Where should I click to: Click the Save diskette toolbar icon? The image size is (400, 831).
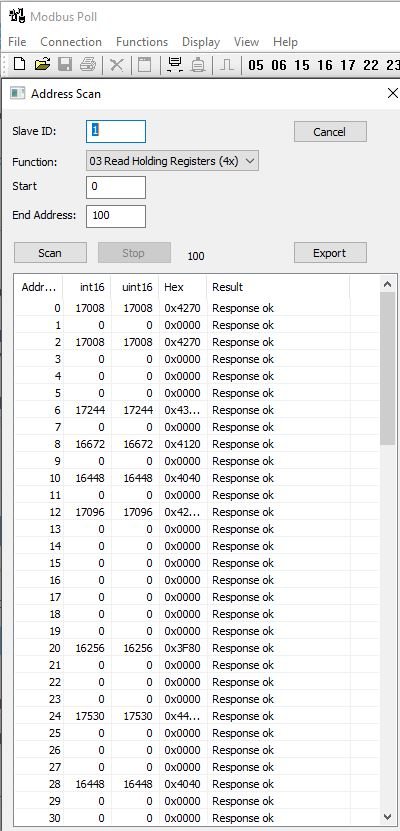coord(65,65)
